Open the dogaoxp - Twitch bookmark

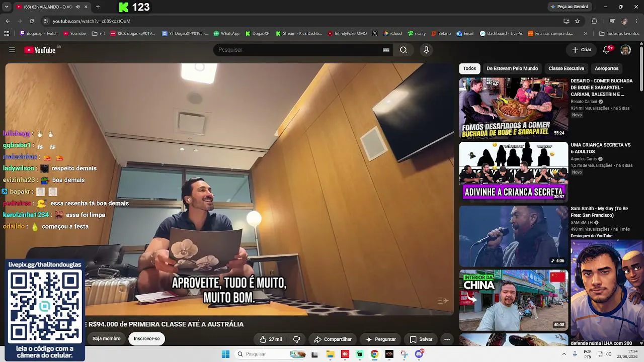pos(39,34)
